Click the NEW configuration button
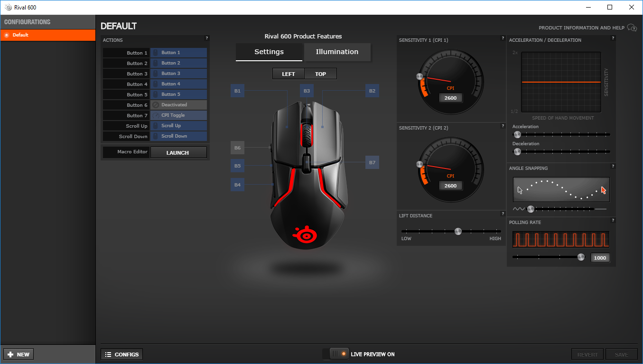The width and height of the screenshot is (643, 364). click(19, 354)
